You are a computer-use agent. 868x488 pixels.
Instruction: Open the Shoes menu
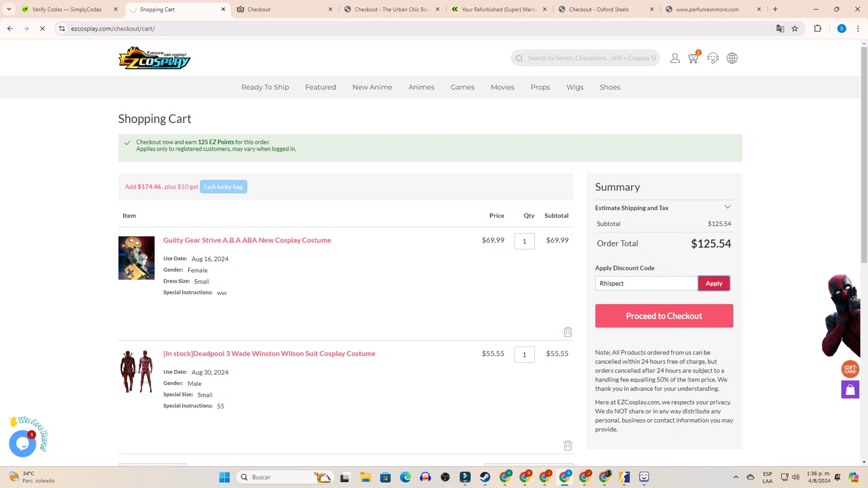[610, 87]
